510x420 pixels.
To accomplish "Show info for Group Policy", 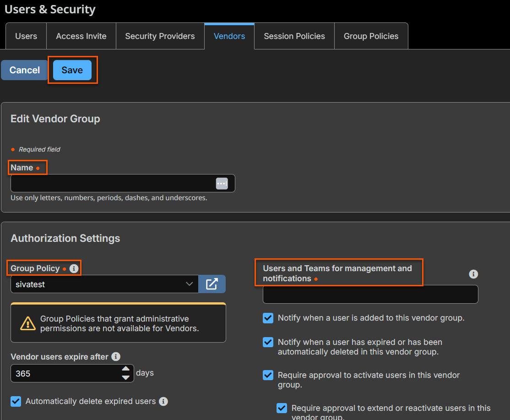I will pos(74,268).
